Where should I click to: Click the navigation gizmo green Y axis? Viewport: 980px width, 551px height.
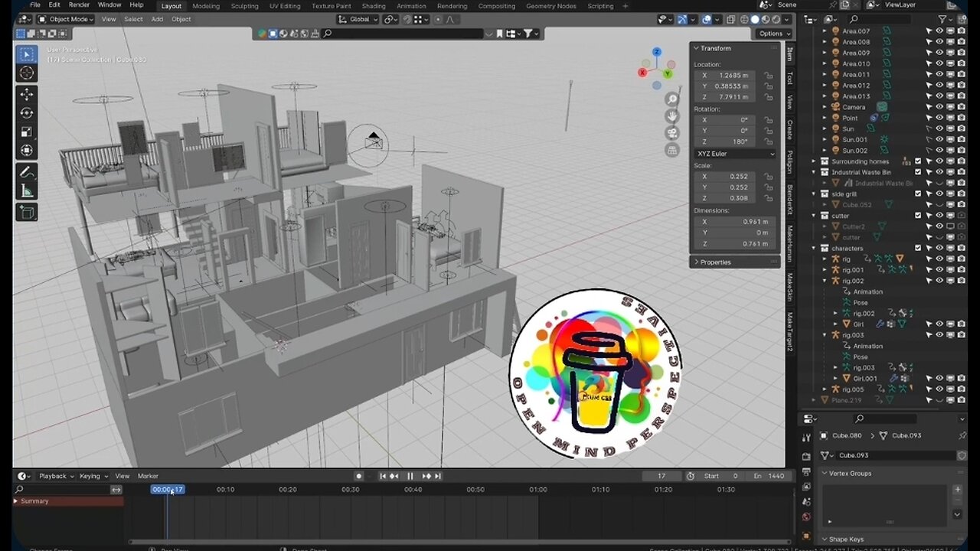click(668, 74)
